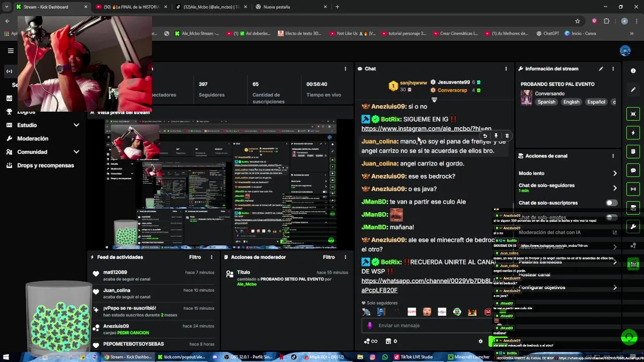Toggle Chat de solo-emotes switch
644x362 pixels.
tap(611, 217)
